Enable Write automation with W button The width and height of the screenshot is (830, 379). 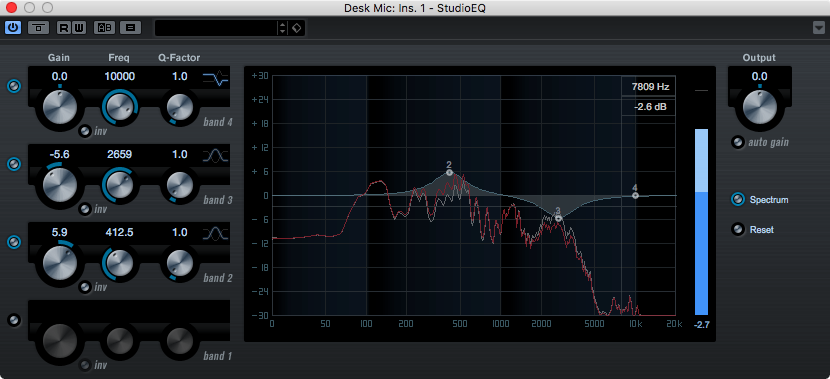click(78, 28)
